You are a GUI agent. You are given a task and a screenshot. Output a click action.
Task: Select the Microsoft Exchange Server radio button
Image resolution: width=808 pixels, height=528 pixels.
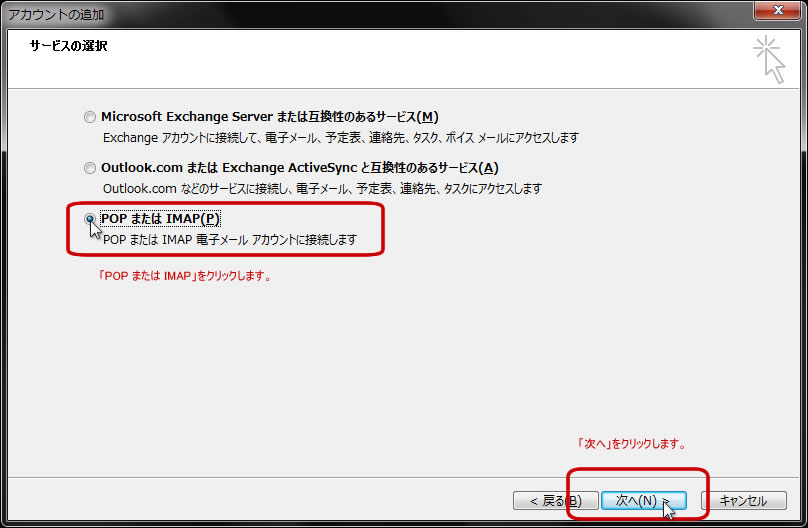(x=91, y=117)
